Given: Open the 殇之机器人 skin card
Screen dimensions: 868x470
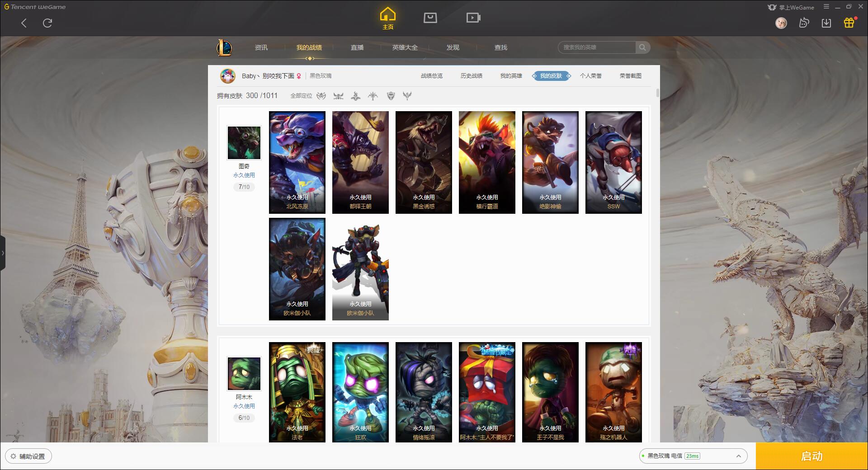Looking at the screenshot, I should pos(613,392).
